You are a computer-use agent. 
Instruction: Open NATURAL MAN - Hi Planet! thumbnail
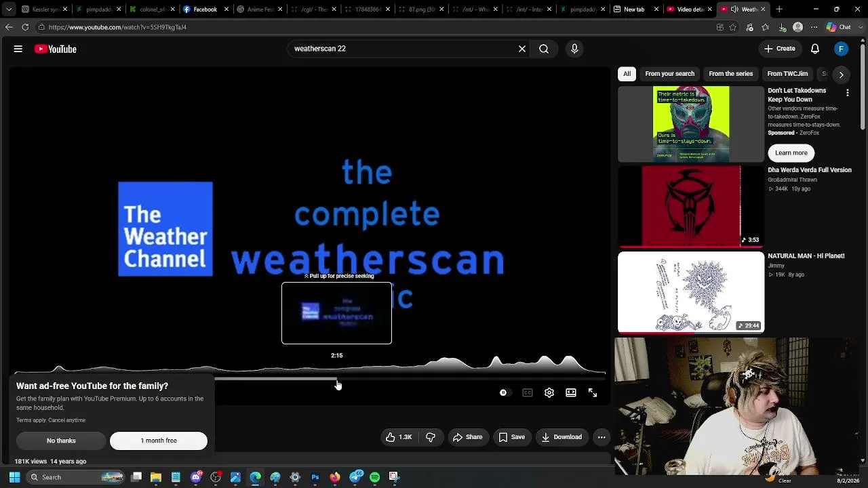[691, 292]
